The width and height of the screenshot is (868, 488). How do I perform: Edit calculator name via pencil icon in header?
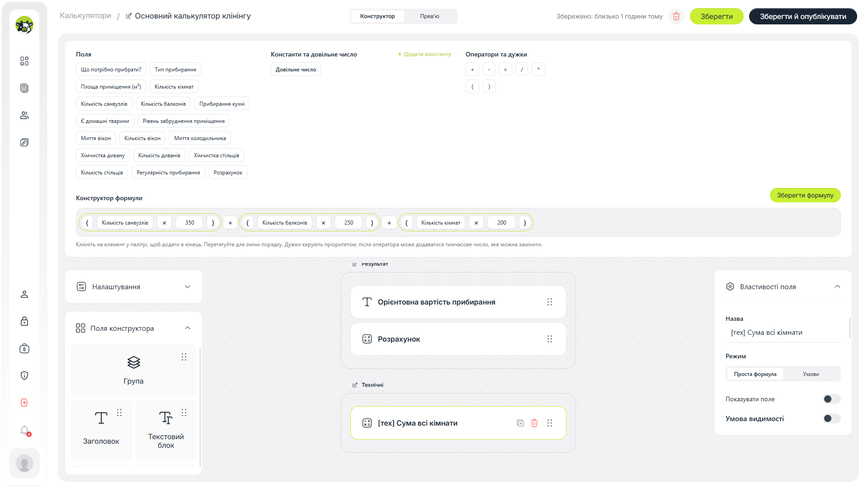(x=129, y=16)
